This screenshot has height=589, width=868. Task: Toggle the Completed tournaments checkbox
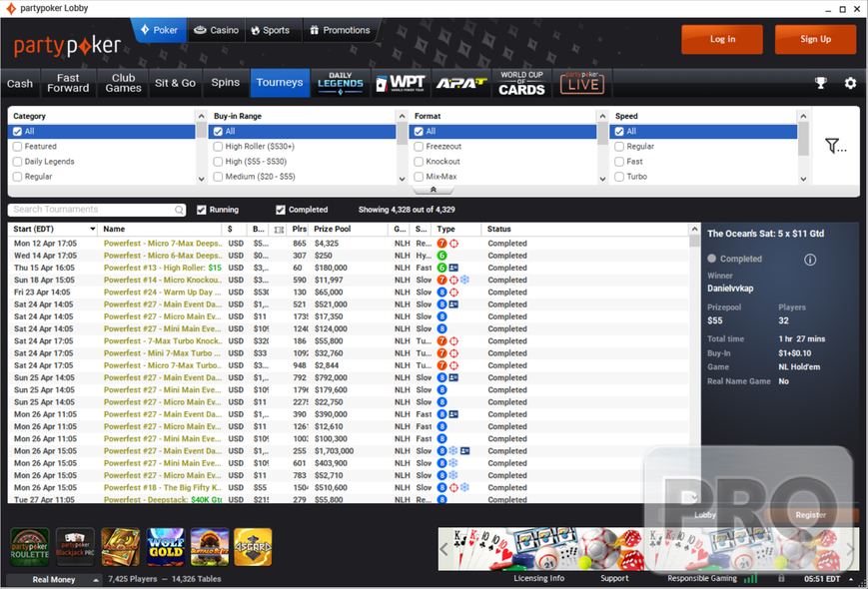click(281, 210)
